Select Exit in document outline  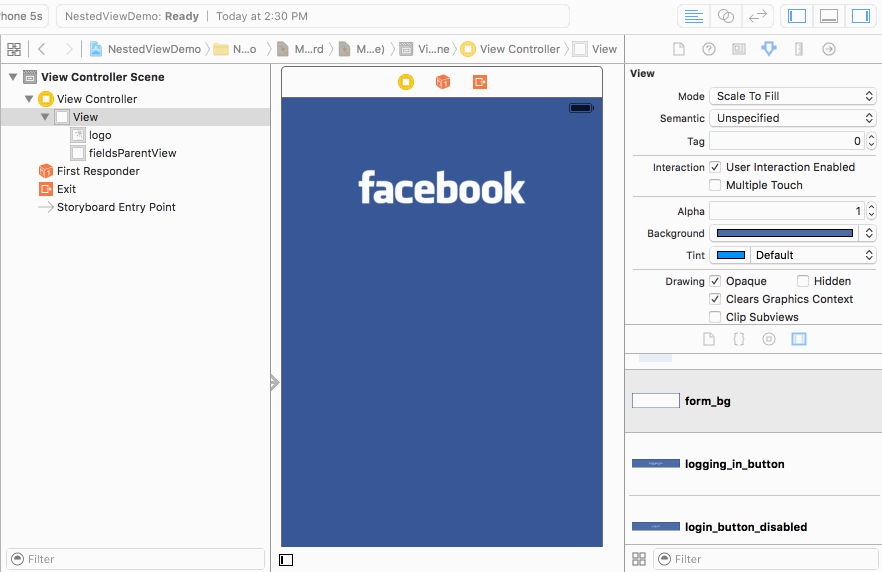(57, 189)
